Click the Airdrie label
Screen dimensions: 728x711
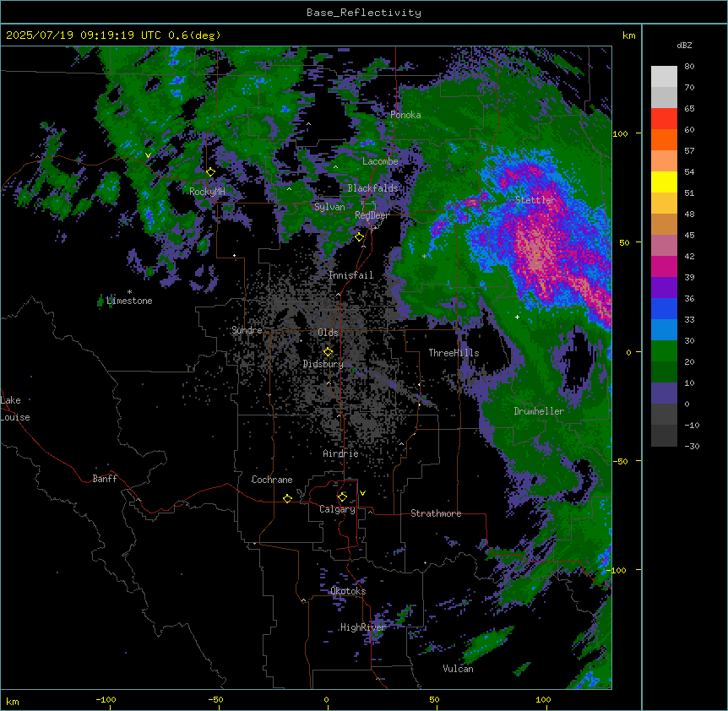(x=340, y=453)
